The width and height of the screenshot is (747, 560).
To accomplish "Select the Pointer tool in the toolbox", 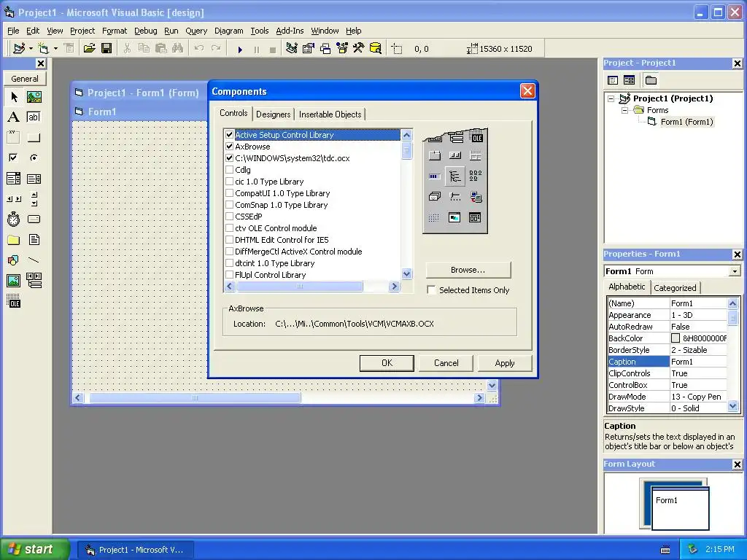I will click(14, 97).
